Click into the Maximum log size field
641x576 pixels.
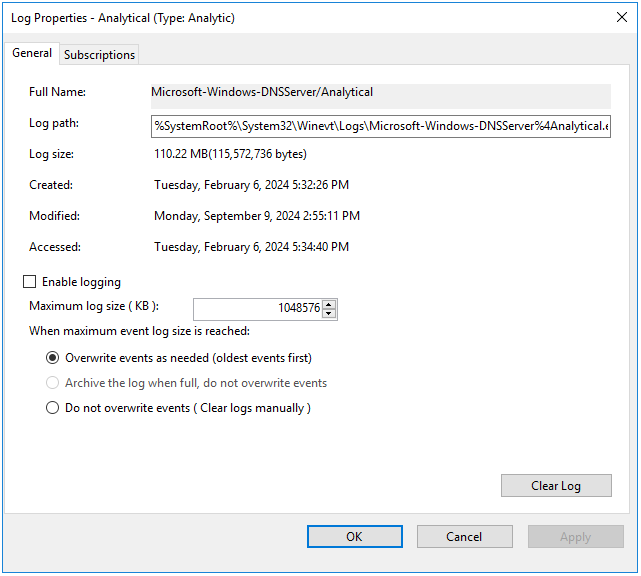258,309
